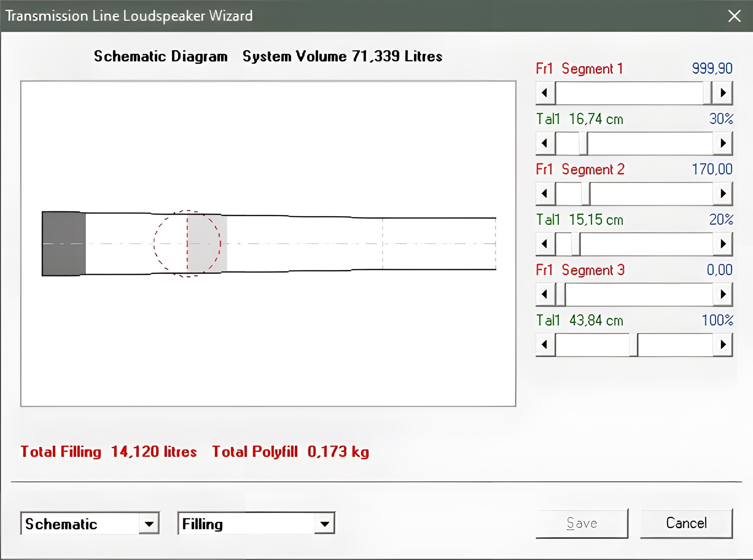The image size is (753, 560).
Task: Click the Cancel button
Action: [x=686, y=523]
